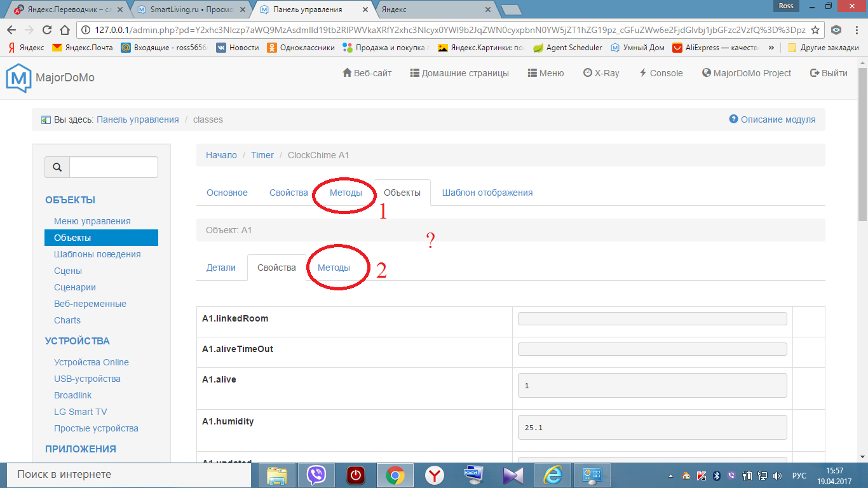Switch to the SmartLiving.ru browser tab
This screenshot has width=868, height=488.
coord(191,10)
